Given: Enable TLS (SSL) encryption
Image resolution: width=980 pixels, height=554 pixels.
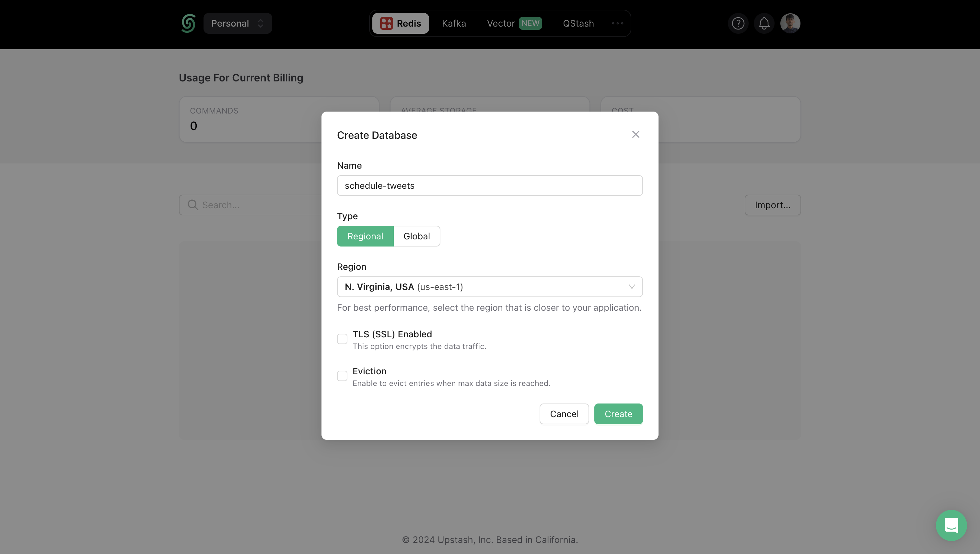Looking at the screenshot, I should [x=342, y=339].
